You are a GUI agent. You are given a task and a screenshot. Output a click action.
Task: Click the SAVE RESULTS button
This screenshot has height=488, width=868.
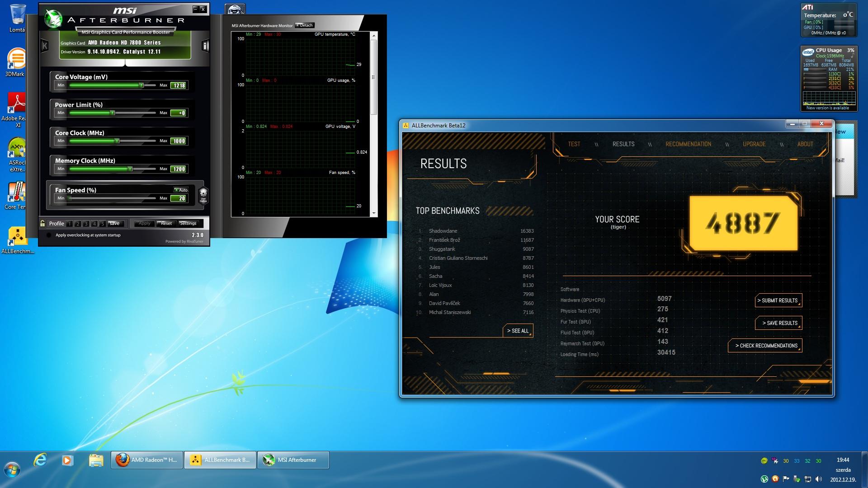coord(778,323)
